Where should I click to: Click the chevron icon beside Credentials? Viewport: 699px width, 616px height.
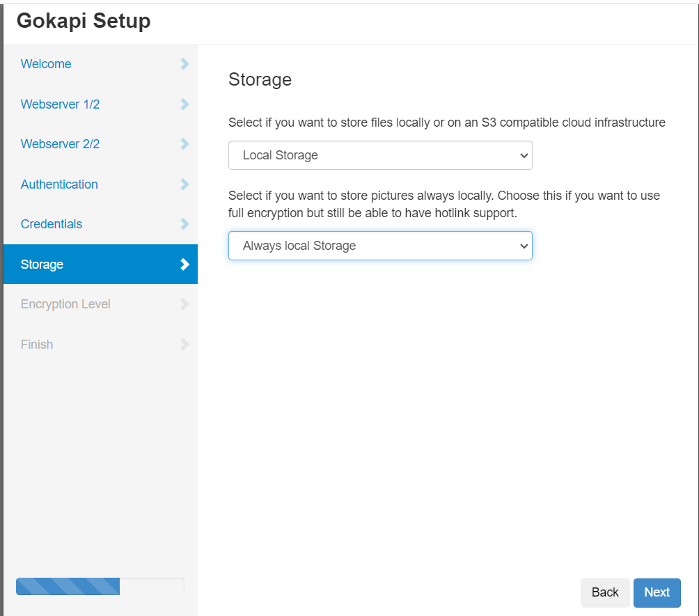point(184,224)
